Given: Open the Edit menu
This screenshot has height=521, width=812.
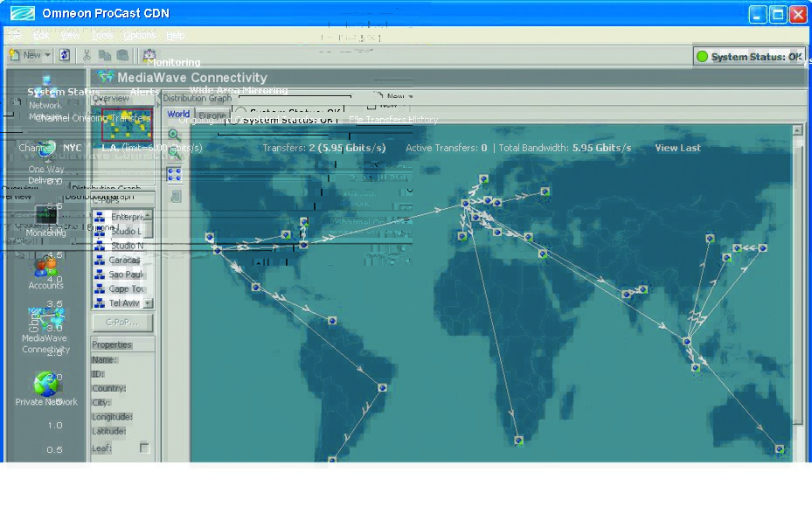Looking at the screenshot, I should [x=40, y=35].
